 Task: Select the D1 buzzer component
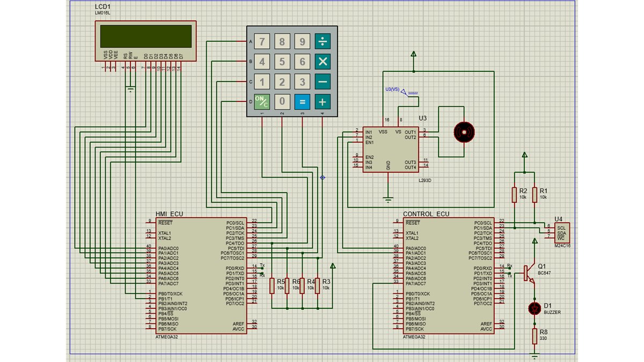click(534, 308)
